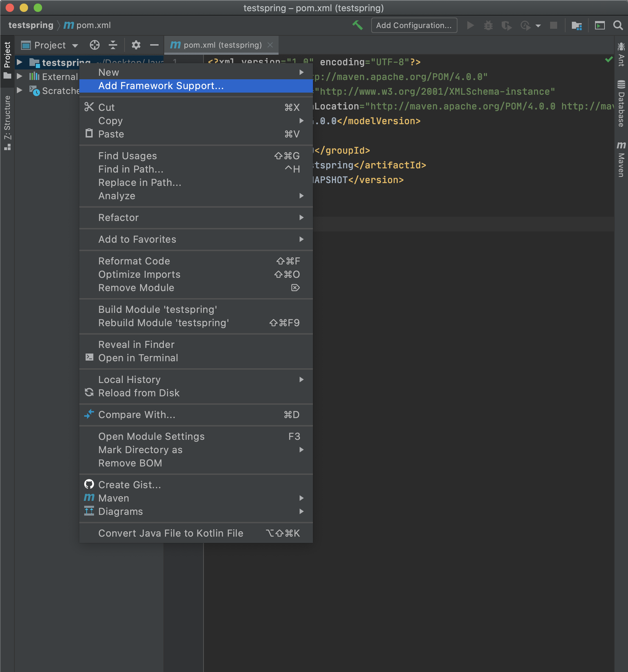
Task: Open the profiler run dropdown arrow
Action: 538,26
